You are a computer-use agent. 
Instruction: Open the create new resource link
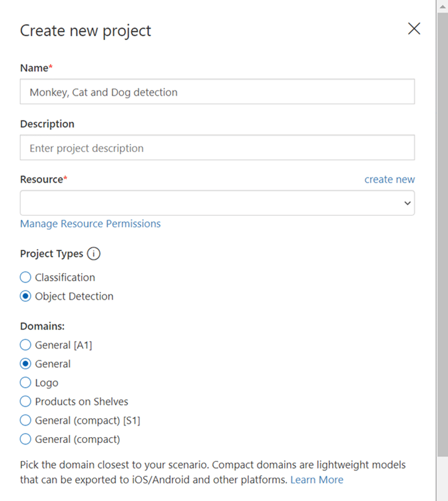pos(389,179)
